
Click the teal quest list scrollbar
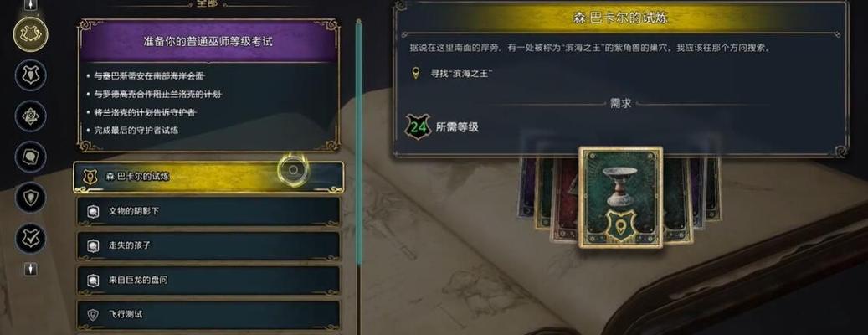coord(359,143)
